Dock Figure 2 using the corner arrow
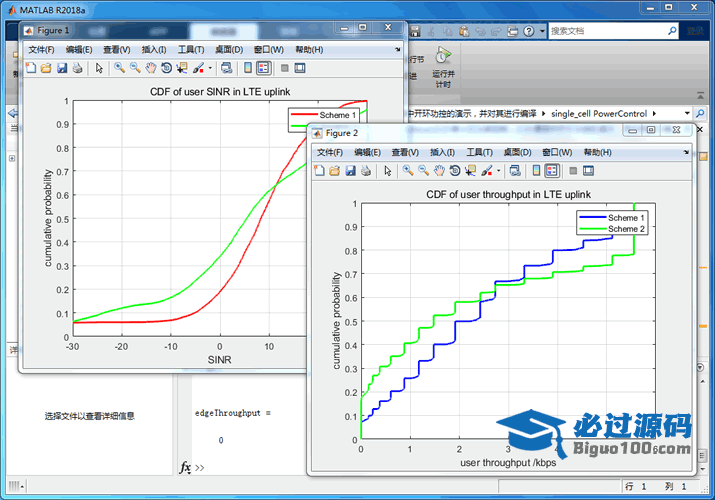715x500 pixels. pos(686,152)
